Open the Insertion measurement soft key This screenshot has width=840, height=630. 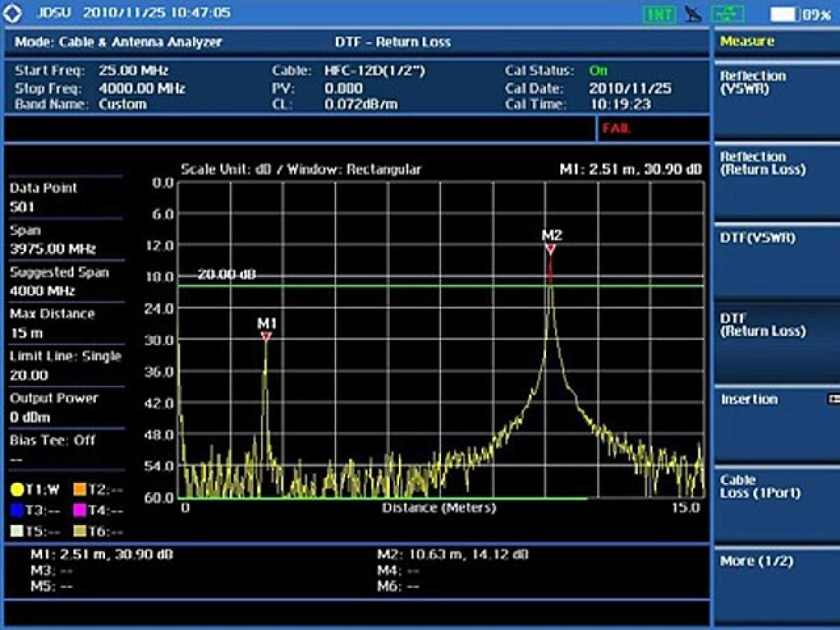click(x=776, y=424)
